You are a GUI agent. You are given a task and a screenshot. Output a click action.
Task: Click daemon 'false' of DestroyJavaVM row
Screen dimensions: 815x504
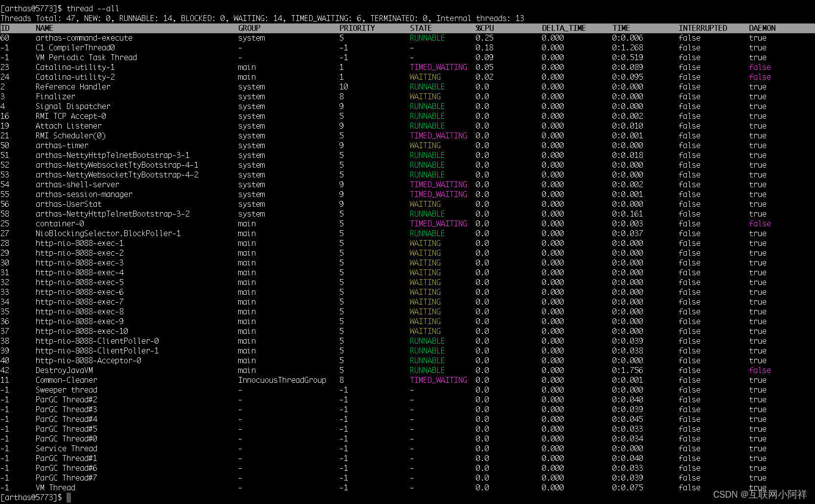[760, 370]
